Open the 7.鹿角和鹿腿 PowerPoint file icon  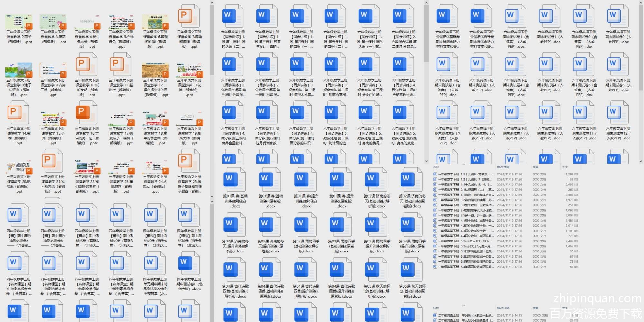pyautogui.click(x=189, y=16)
